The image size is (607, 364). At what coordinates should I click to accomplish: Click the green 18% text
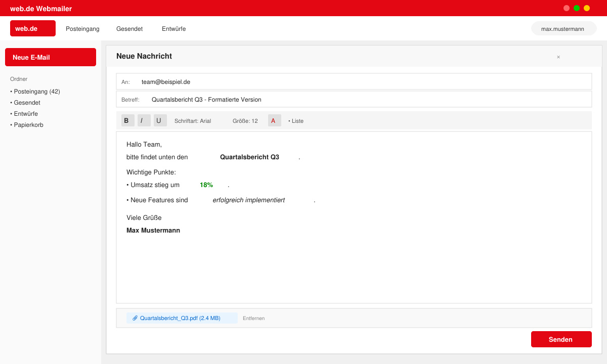tap(206, 185)
